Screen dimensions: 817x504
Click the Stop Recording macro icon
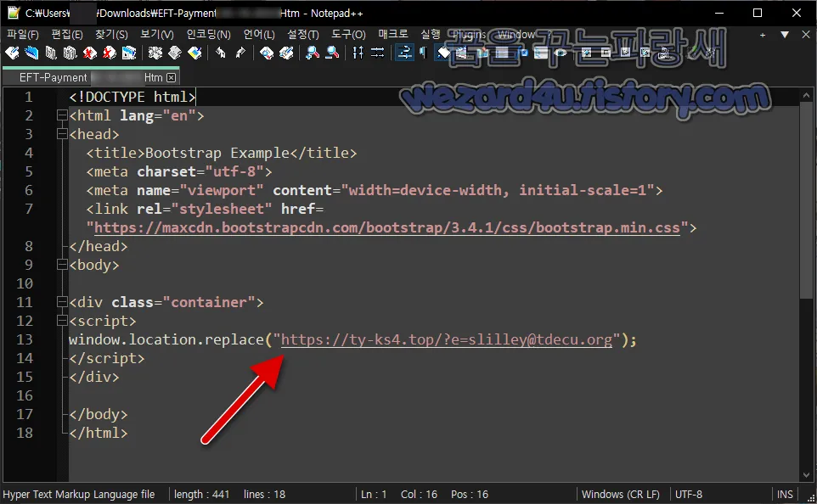tap(606, 53)
